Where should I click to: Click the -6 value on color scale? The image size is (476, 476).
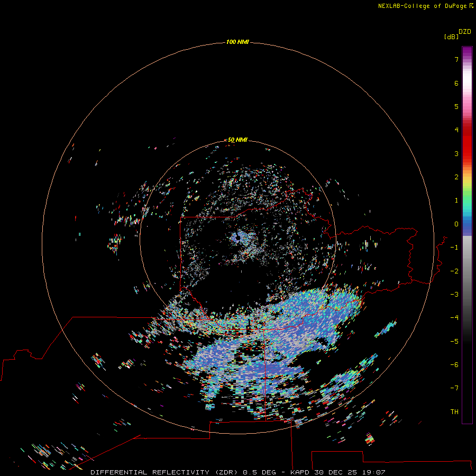click(454, 365)
